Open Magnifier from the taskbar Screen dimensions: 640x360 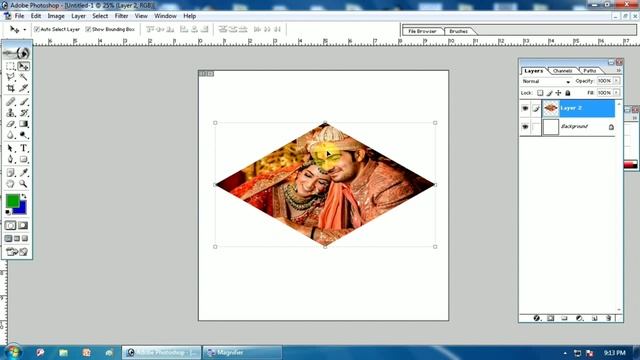242,353
